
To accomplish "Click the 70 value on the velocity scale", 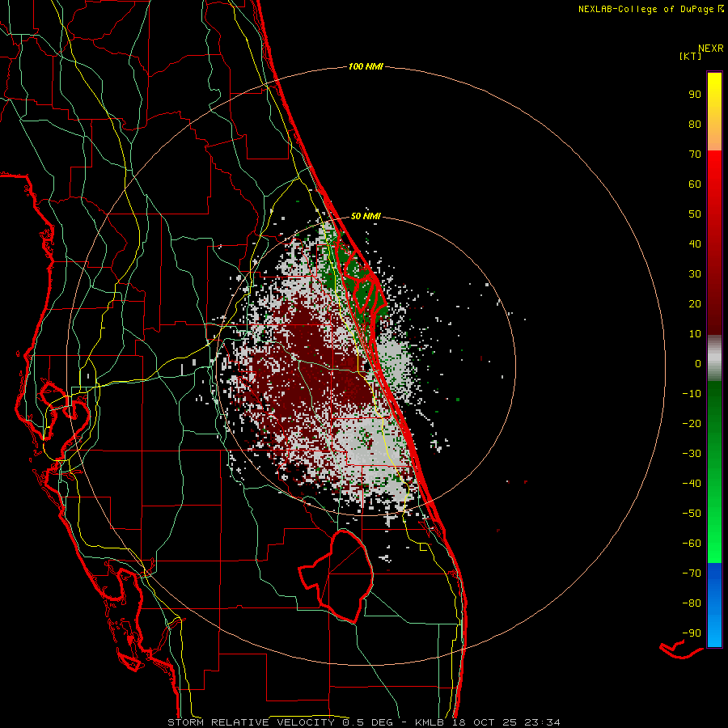I will pyautogui.click(x=695, y=154).
